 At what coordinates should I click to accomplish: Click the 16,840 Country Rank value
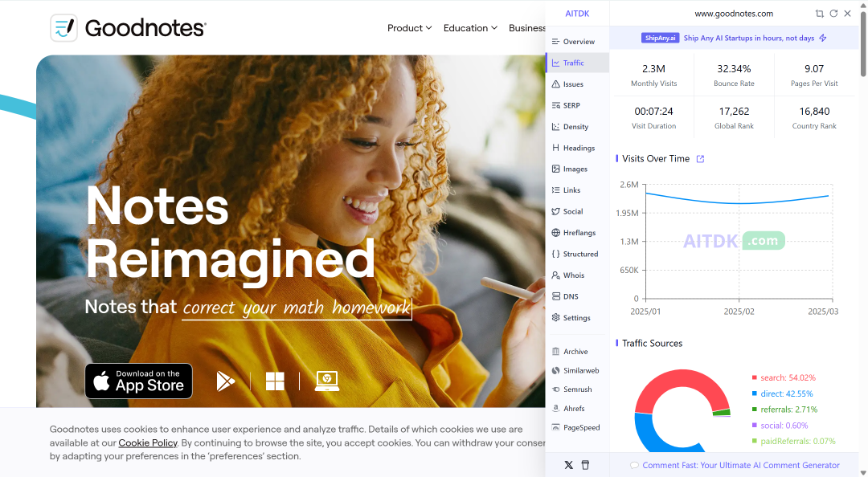coord(814,112)
